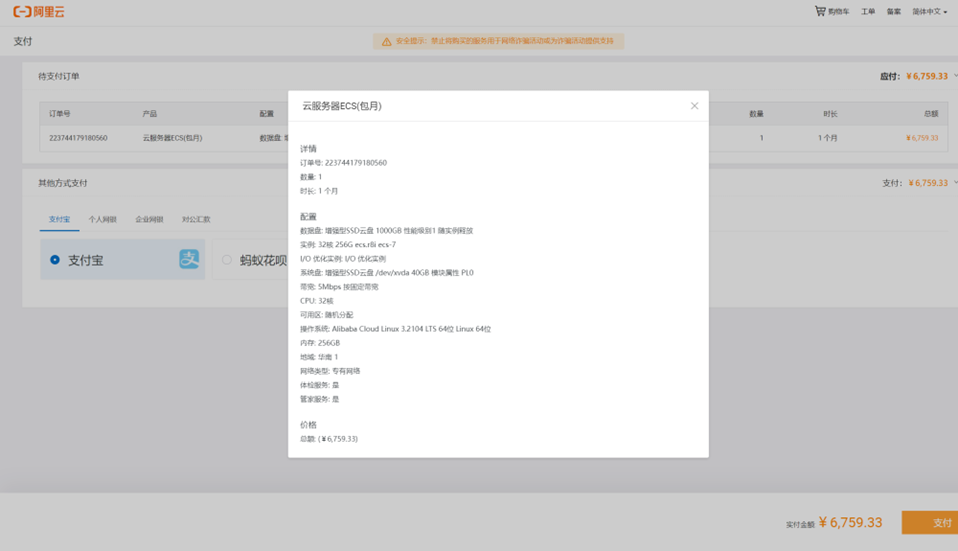Click the 安全提示 warning banner text
The width and height of the screenshot is (958, 551).
click(x=505, y=41)
